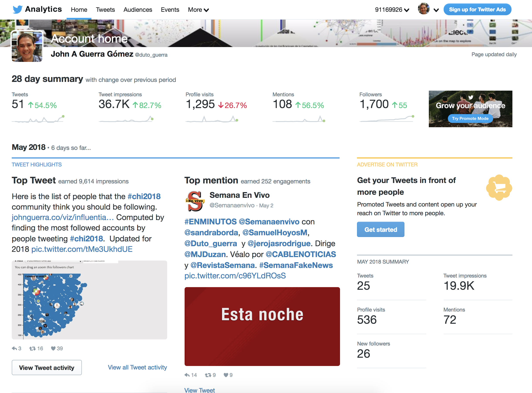Click Semana En Vivo logo avatar
532x393 pixels.
click(195, 201)
